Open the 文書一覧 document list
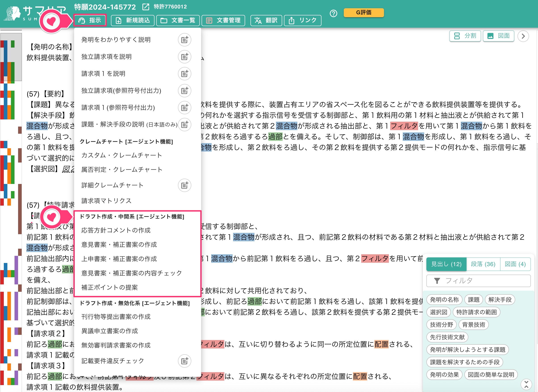 178,20
